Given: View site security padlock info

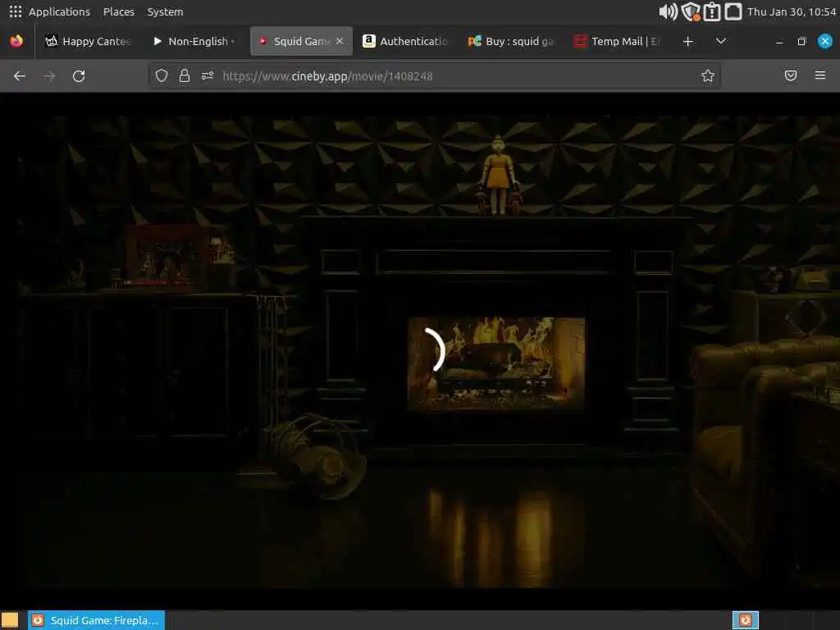Looking at the screenshot, I should coord(185,76).
